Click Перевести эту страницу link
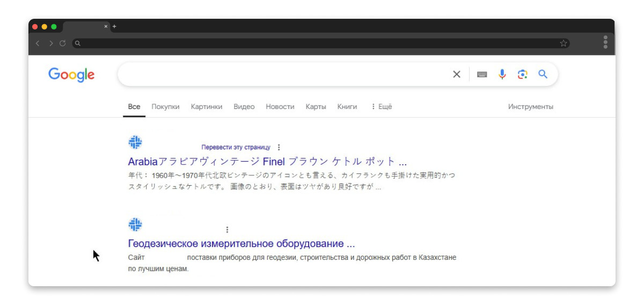Viewport: 644px width, 305px height. (236, 147)
